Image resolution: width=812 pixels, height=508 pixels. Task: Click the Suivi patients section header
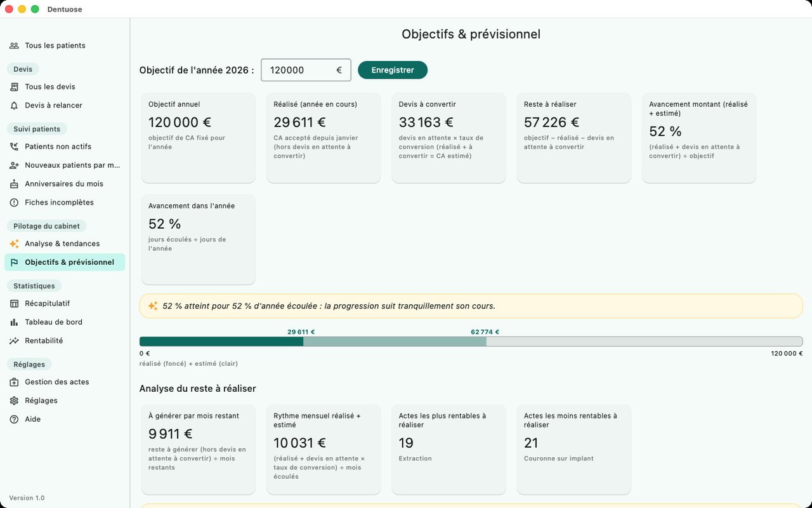click(37, 129)
